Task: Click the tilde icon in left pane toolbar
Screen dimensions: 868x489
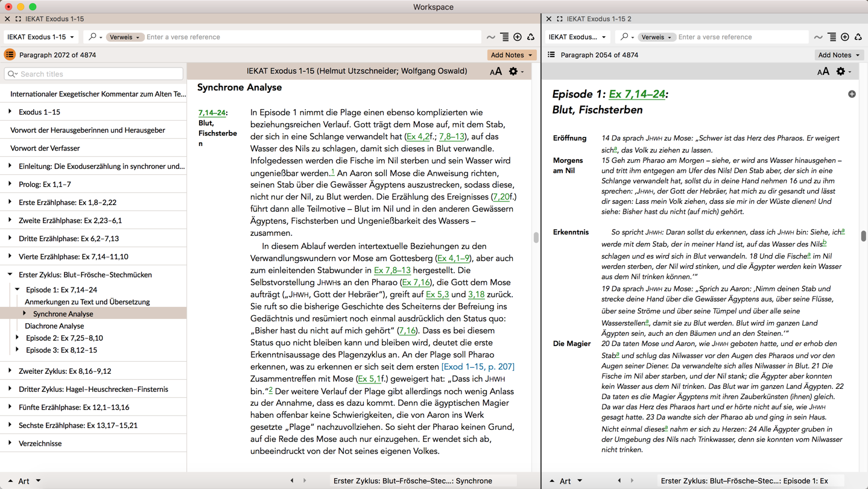Action: [x=491, y=37]
